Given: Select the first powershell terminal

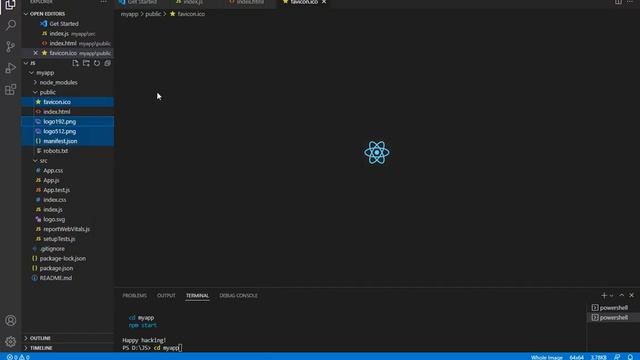Looking at the screenshot, I should (x=613, y=308).
